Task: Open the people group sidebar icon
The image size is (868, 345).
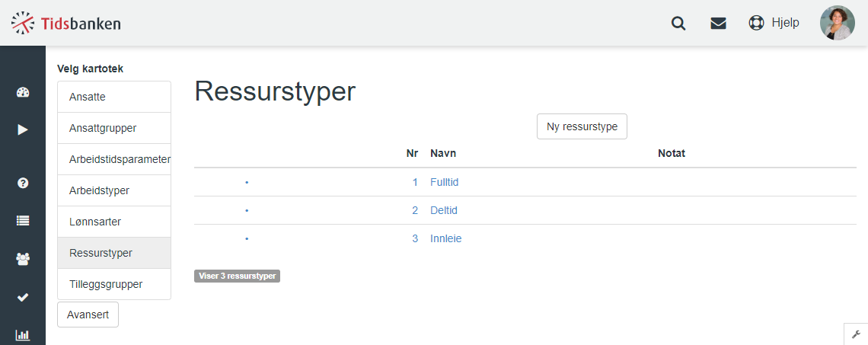Action: click(23, 259)
